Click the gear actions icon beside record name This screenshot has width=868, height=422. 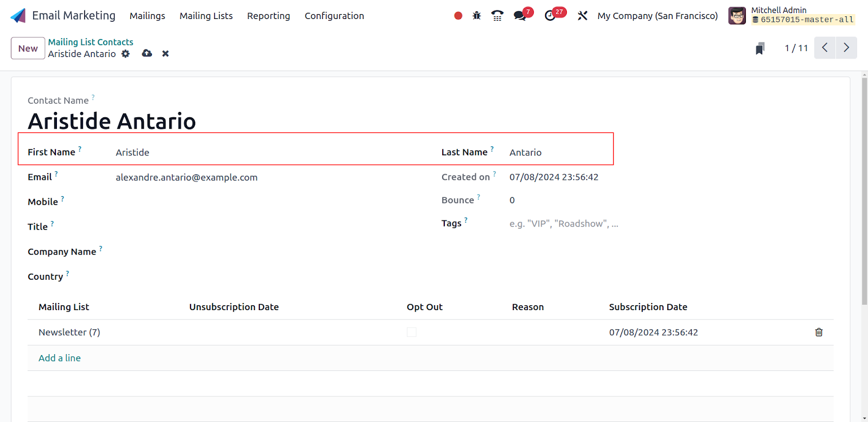click(x=126, y=54)
